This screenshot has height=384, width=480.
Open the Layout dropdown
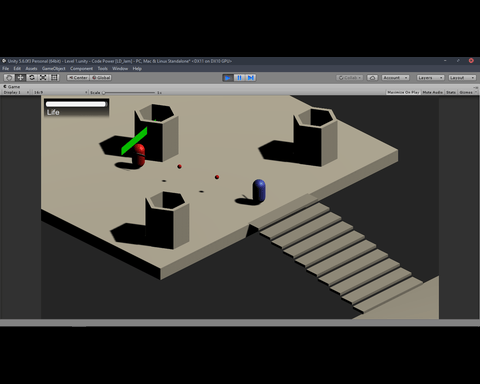click(462, 78)
